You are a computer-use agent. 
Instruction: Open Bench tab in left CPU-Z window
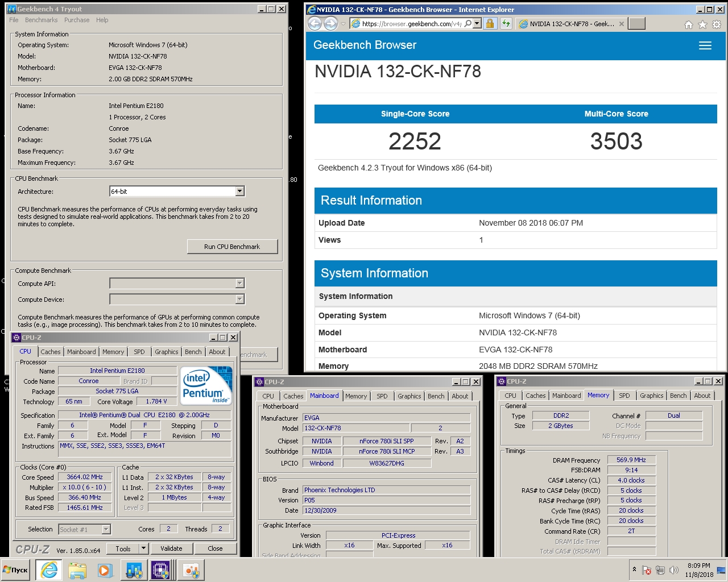click(193, 352)
